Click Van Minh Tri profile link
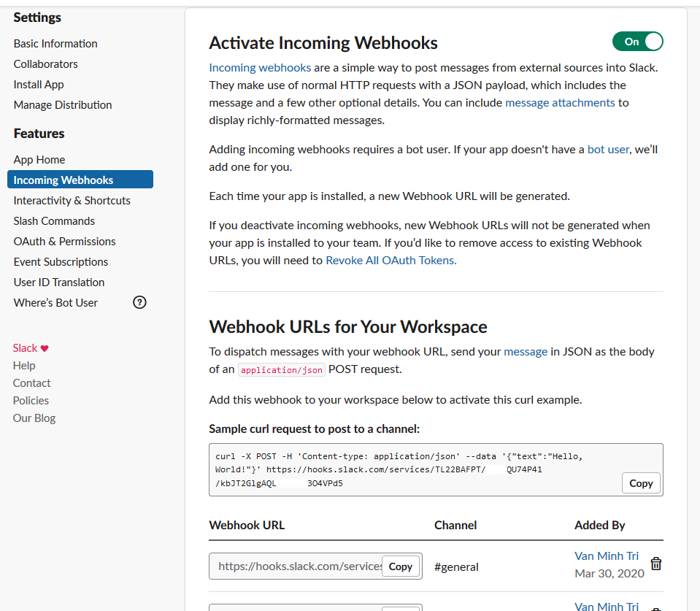The width and height of the screenshot is (700, 611). (607, 556)
